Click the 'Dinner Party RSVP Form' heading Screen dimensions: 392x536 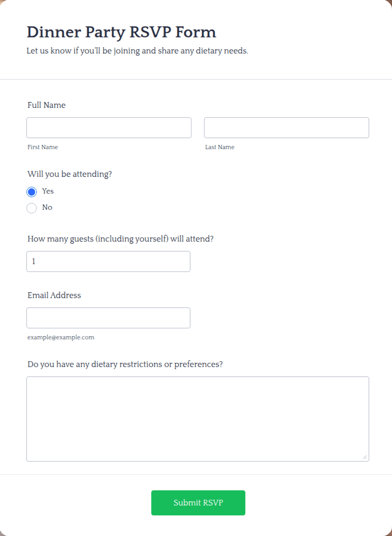pyautogui.click(x=121, y=32)
